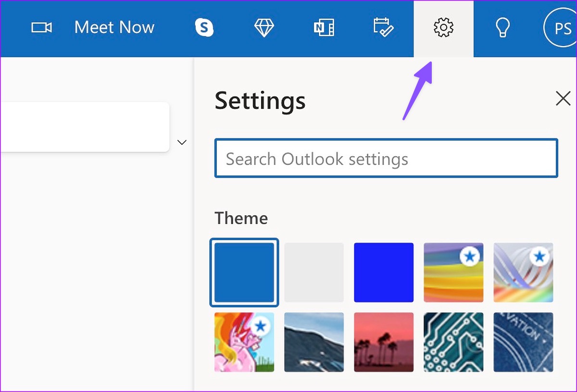Open OneNote feed icon
577x392 pixels.
click(324, 27)
